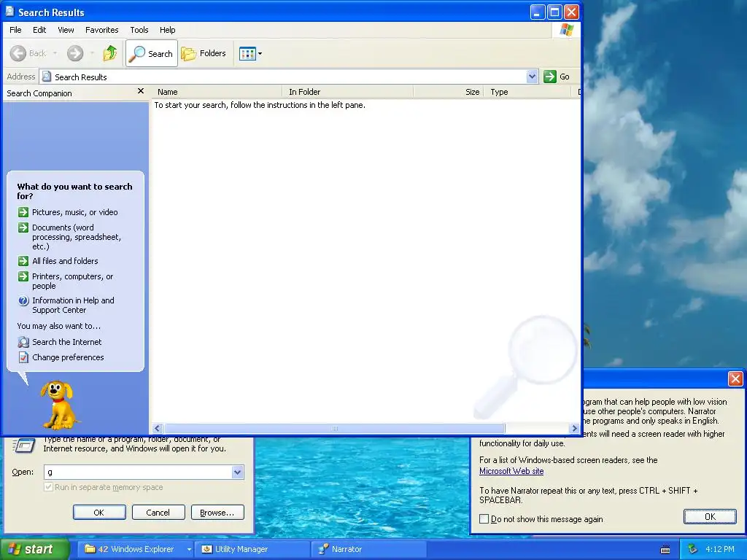Open the Tools menu
Viewport: 747px width, 560px height.
(139, 29)
